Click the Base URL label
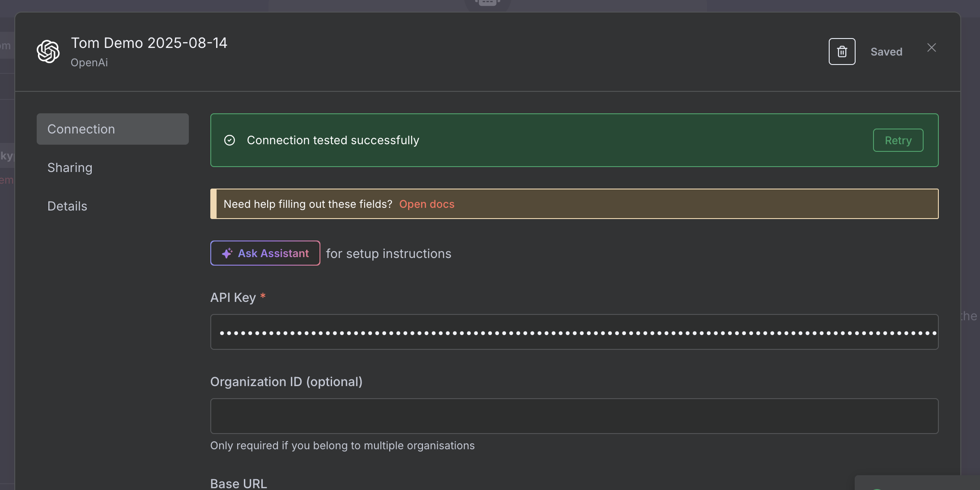Viewport: 980px width, 490px height. pos(239,483)
